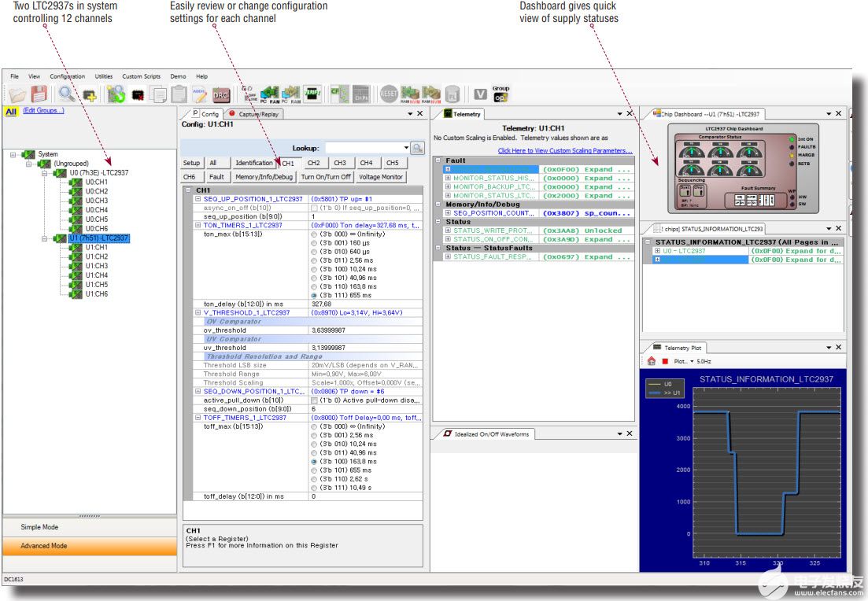Click the magnifier icon beside Lookup
The height and width of the screenshot is (601, 868).
417,148
